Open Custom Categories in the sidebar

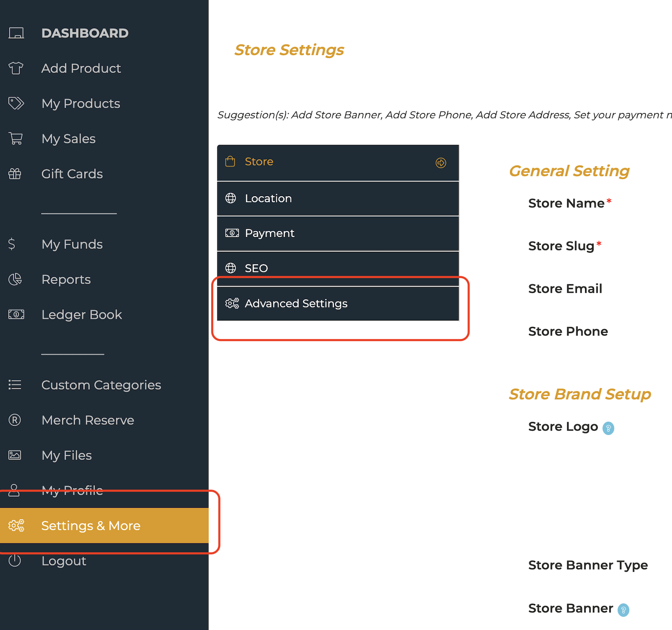click(101, 385)
